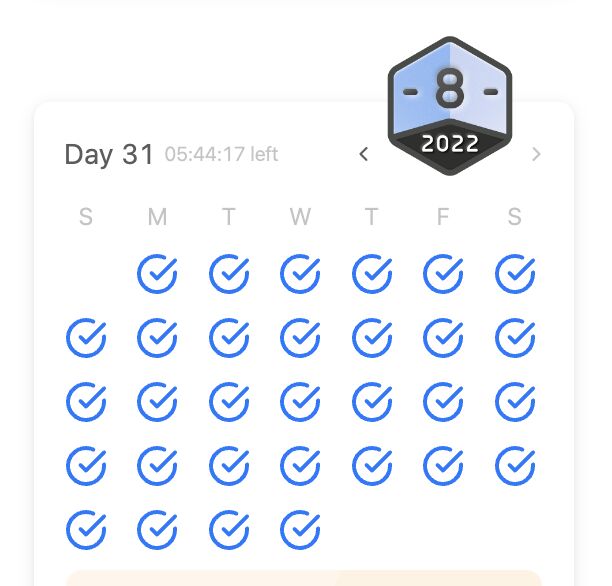Image resolution: width=612 pixels, height=586 pixels.
Task: Click the check for Monday the 29th
Action: pos(157,530)
